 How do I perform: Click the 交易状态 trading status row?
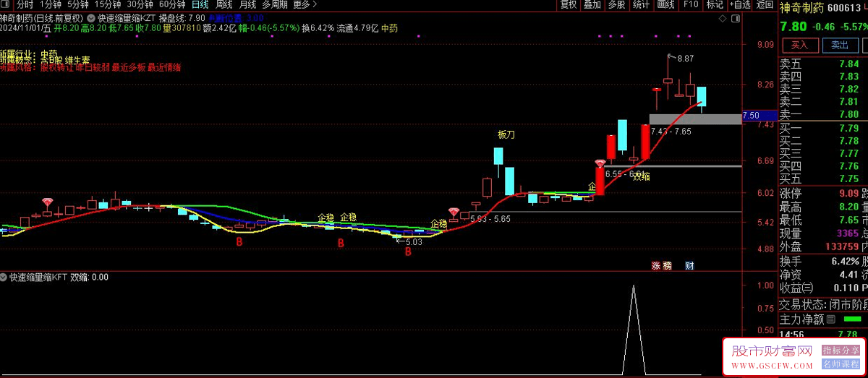click(x=822, y=304)
